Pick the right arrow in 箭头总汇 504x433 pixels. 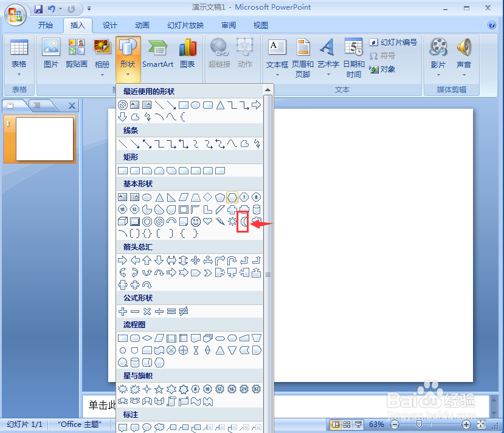pyautogui.click(x=122, y=260)
